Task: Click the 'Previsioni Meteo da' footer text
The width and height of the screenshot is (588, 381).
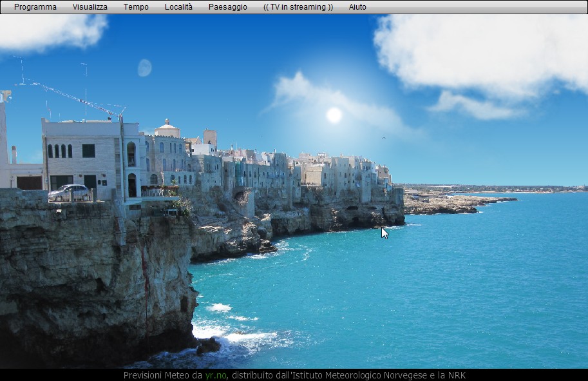Action: tap(163, 375)
